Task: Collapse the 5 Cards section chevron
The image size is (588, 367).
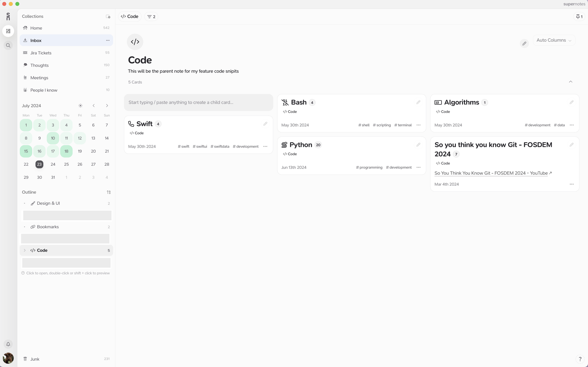Action: click(571, 82)
